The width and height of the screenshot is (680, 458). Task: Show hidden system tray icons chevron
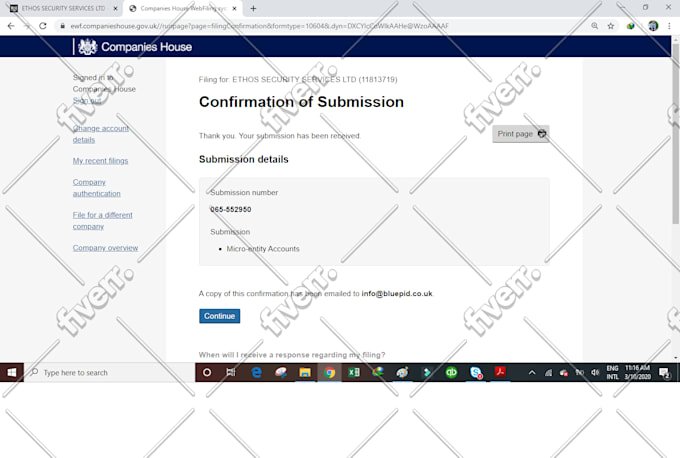coord(532,373)
